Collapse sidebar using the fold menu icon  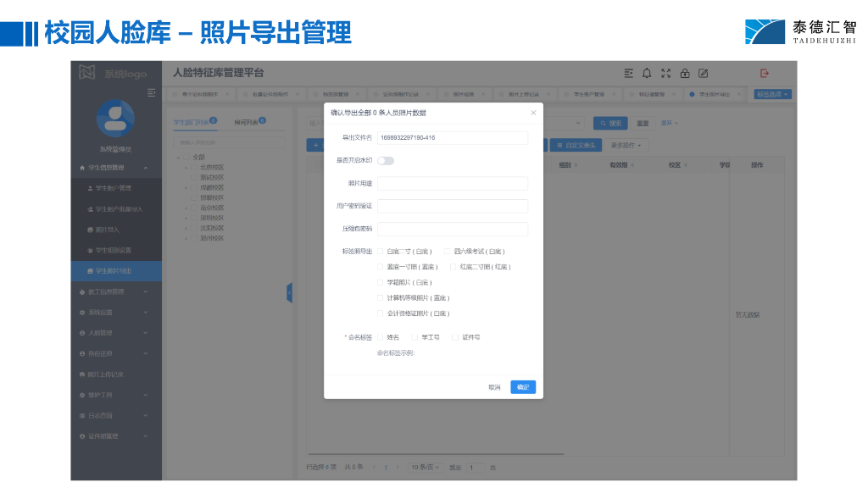pyautogui.click(x=151, y=92)
